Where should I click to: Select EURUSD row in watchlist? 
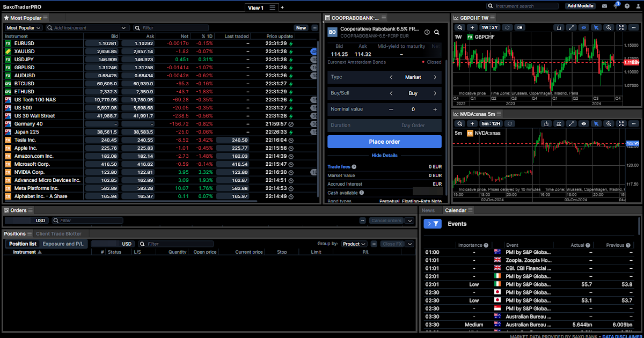[x=160, y=43]
